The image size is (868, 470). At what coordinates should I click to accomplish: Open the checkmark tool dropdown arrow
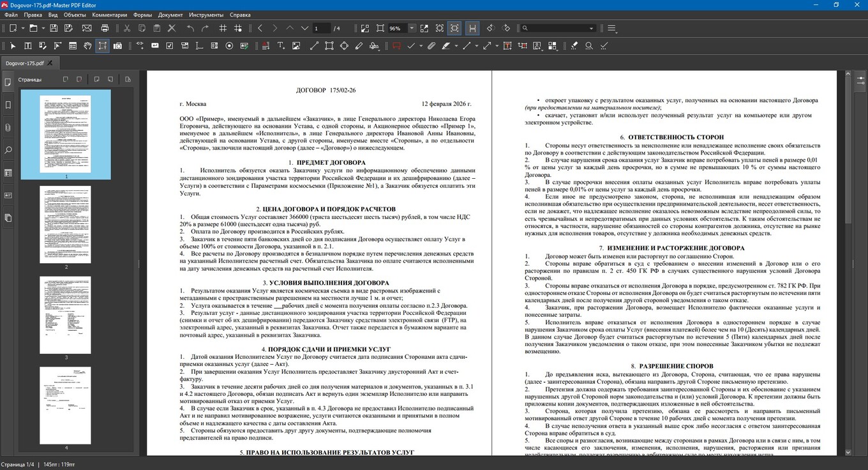tap(421, 46)
